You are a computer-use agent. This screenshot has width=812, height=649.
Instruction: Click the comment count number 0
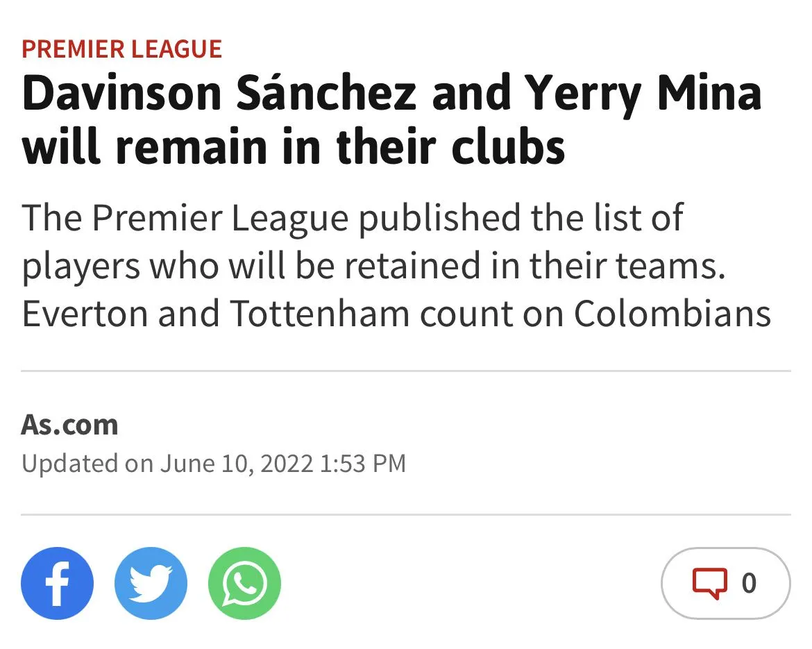[749, 583]
